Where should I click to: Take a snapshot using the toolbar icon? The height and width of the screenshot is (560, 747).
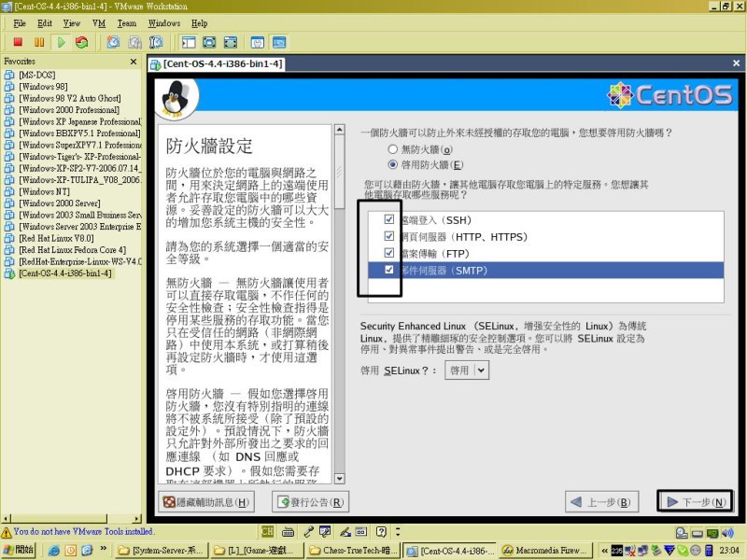(x=113, y=42)
